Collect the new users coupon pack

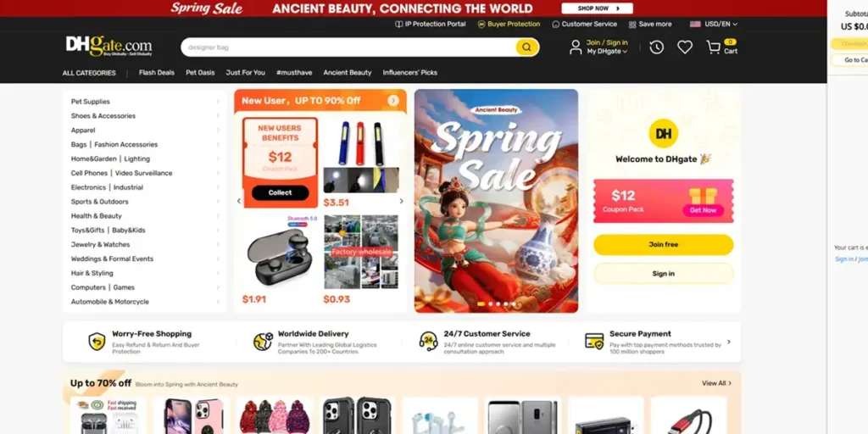coord(280,192)
